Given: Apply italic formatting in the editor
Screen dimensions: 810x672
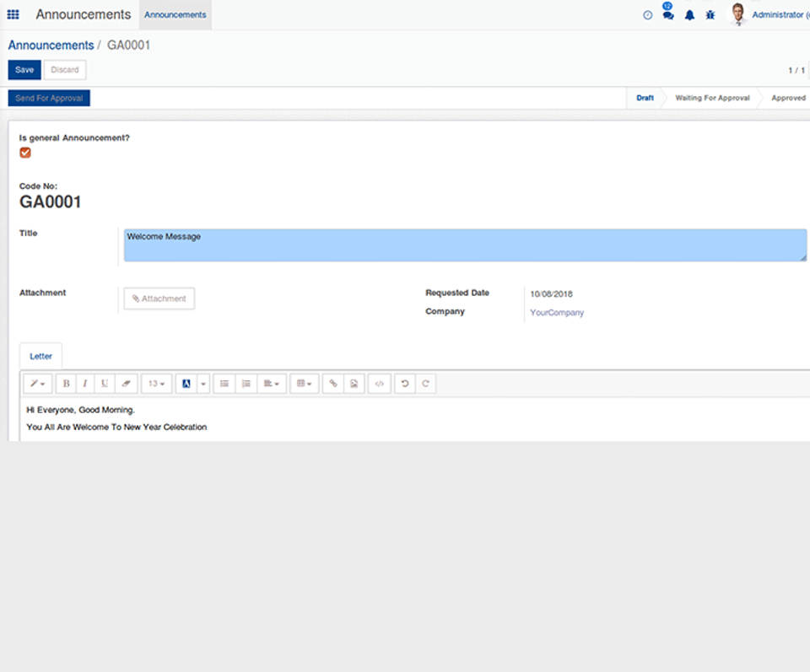Looking at the screenshot, I should click(85, 384).
